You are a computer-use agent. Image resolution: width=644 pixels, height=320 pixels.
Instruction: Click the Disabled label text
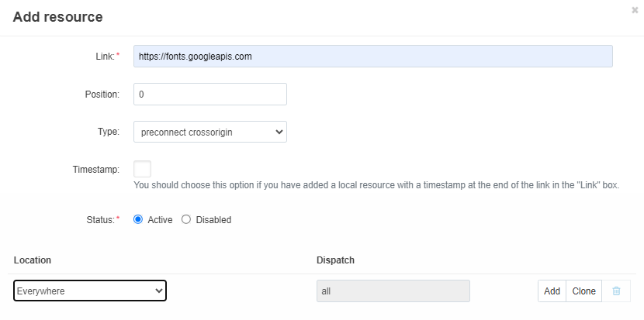[213, 220]
